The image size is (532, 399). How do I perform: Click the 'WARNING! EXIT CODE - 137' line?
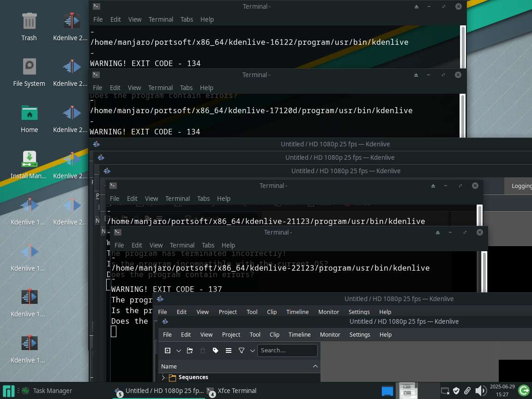[x=167, y=289]
